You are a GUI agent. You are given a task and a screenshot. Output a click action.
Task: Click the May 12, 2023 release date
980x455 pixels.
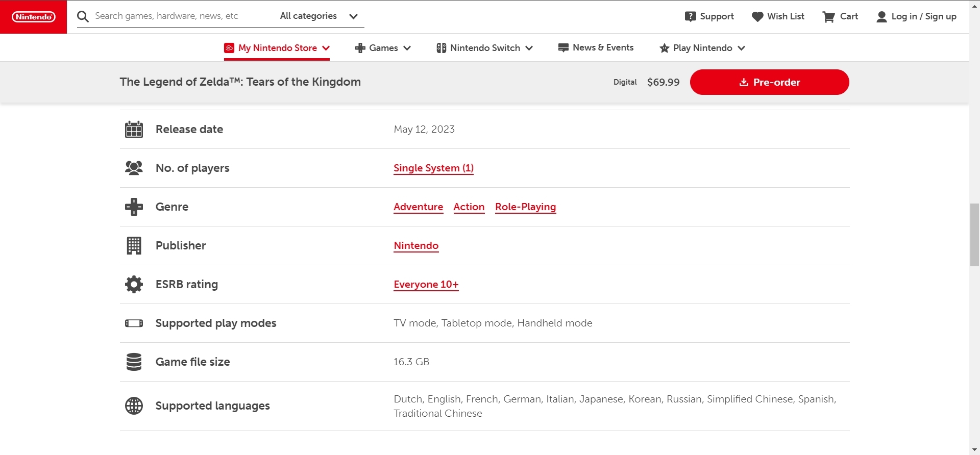[x=424, y=129]
